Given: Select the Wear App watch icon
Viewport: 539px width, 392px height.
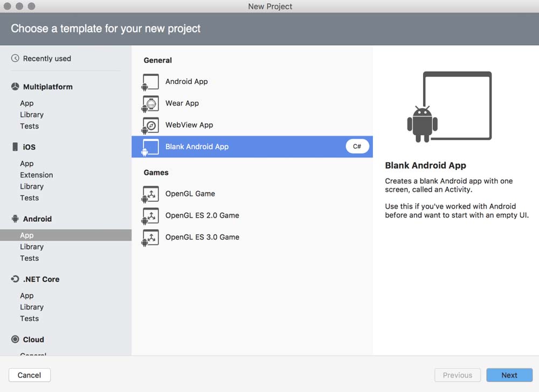Looking at the screenshot, I should tap(150, 103).
